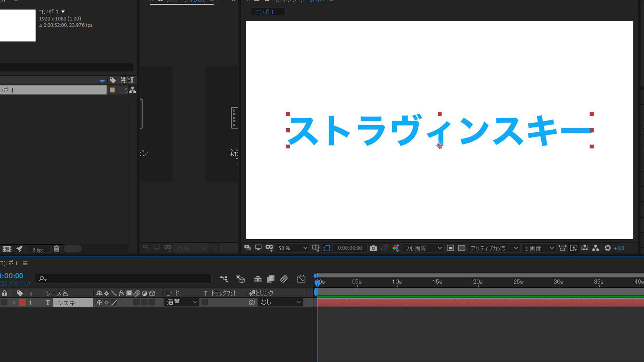Screen dimensions: 644x362
Task: Open the コンポ 1 name dropdown arrow in Project
Action: pos(63,12)
